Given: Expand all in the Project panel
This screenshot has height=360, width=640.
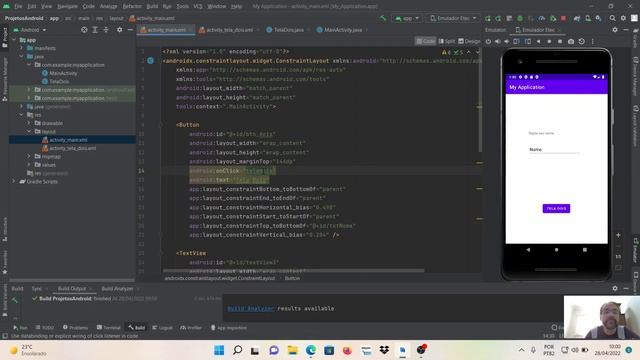Looking at the screenshot, I should [x=95, y=30].
